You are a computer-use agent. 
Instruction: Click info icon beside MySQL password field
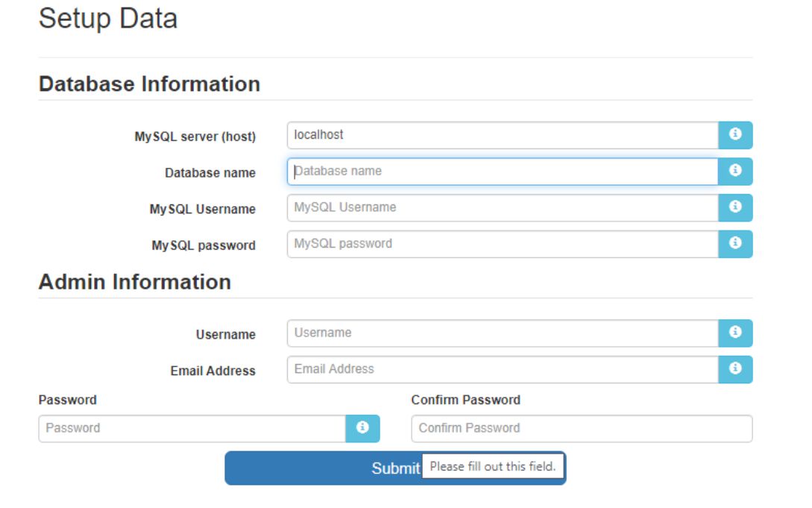click(735, 244)
